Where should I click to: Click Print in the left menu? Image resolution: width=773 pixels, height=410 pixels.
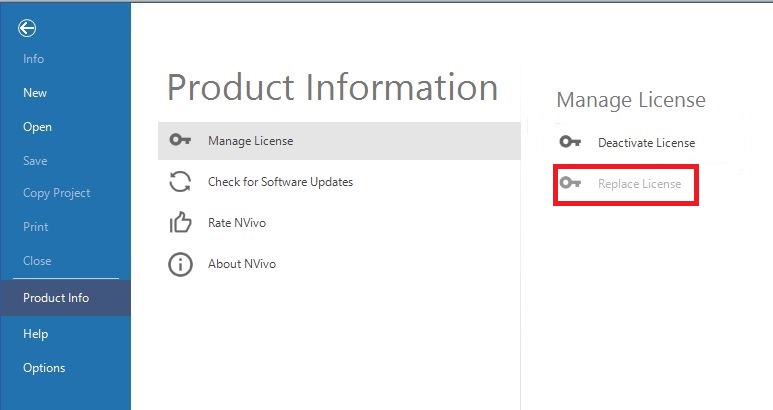[35, 227]
